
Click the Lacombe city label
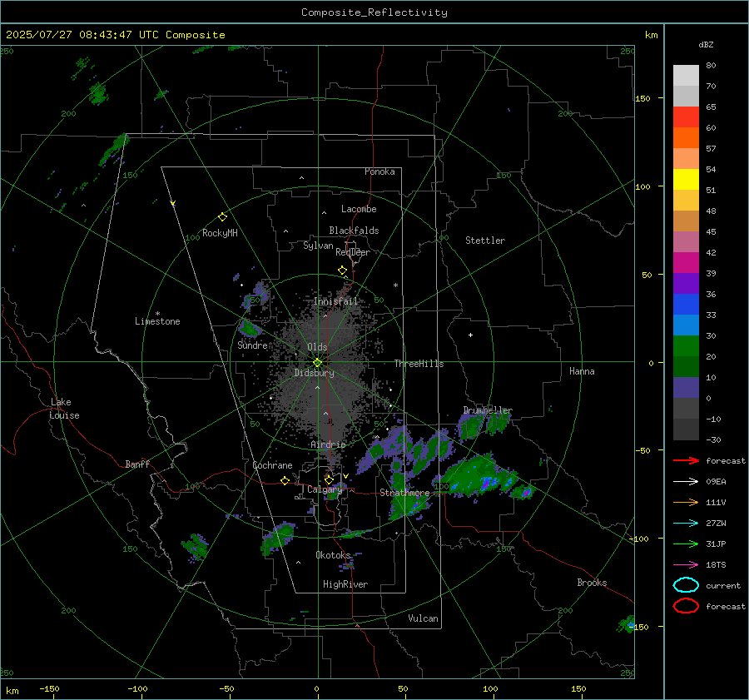pyautogui.click(x=359, y=209)
